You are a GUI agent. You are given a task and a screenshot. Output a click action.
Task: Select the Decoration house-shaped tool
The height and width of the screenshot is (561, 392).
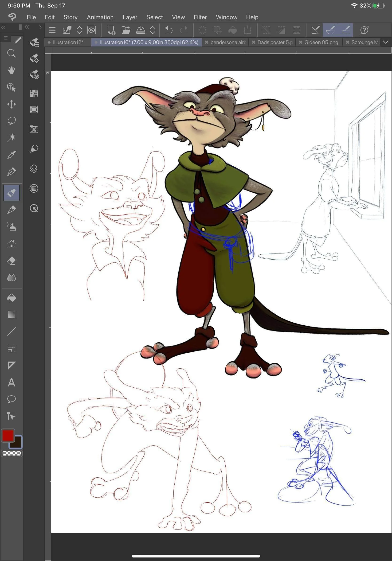point(11,244)
